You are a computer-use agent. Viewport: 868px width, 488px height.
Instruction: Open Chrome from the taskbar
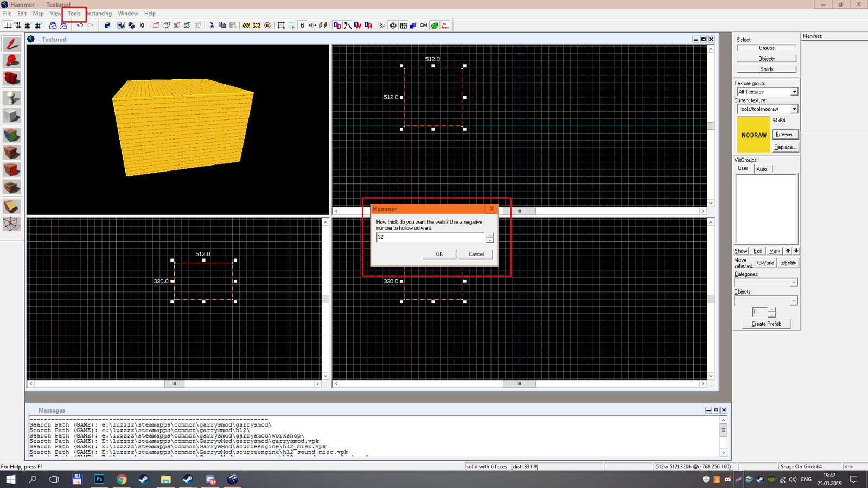click(x=122, y=479)
